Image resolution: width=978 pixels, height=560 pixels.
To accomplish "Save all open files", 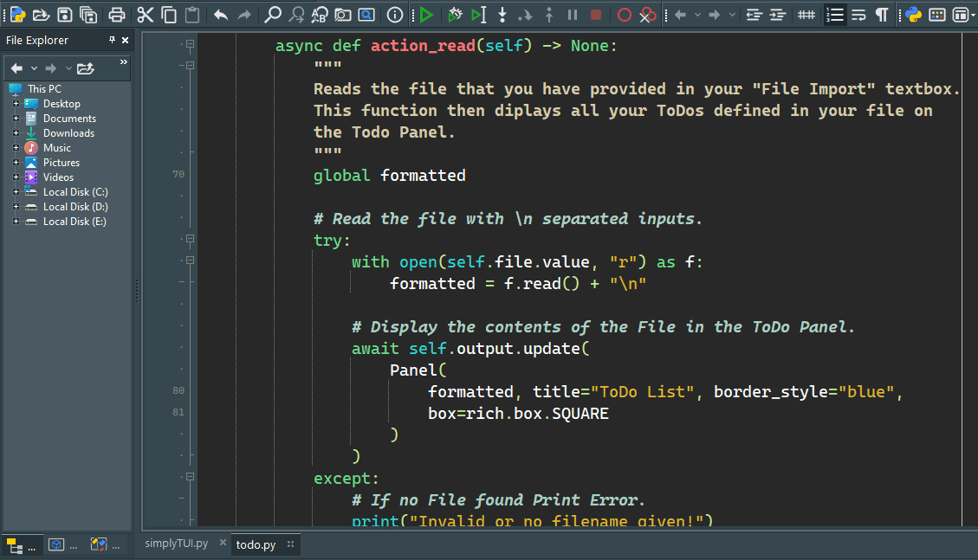I will (89, 14).
